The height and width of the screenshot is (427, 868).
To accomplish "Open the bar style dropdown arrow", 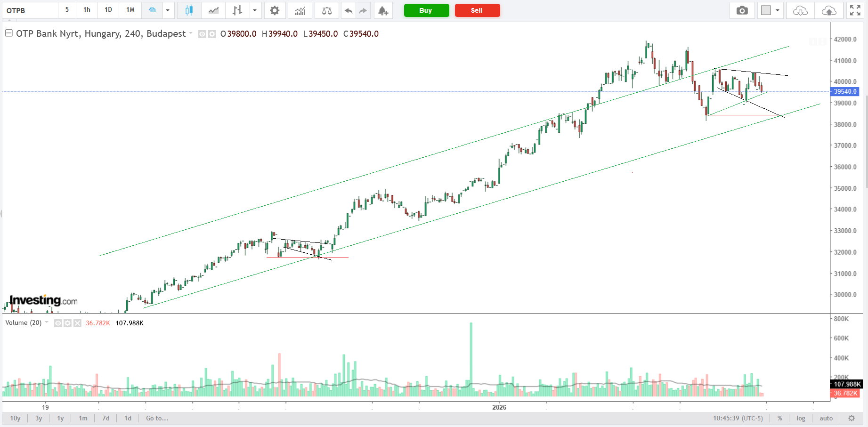I will (x=255, y=10).
